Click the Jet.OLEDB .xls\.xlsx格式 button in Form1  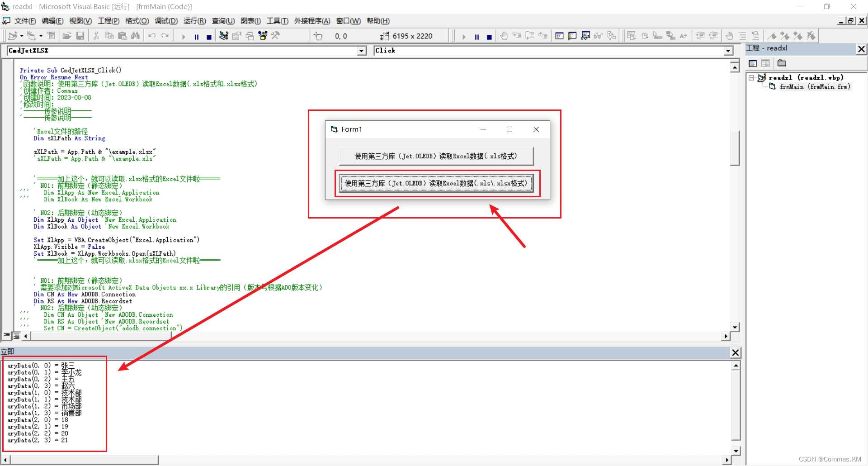click(x=436, y=183)
